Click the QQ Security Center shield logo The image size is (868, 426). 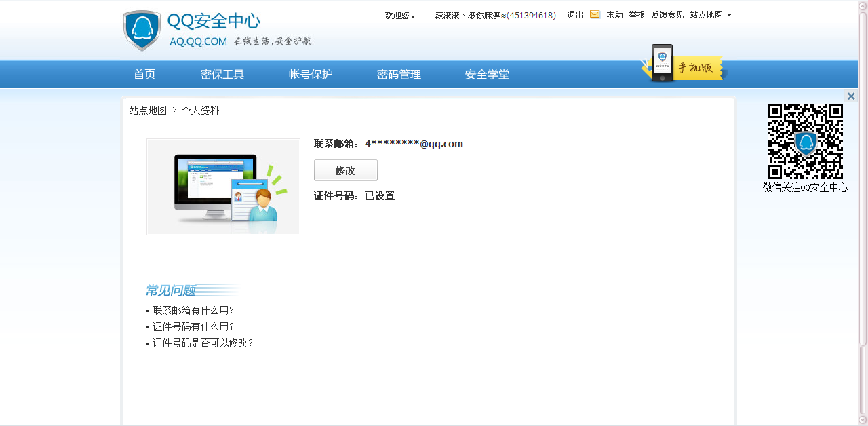(x=142, y=31)
